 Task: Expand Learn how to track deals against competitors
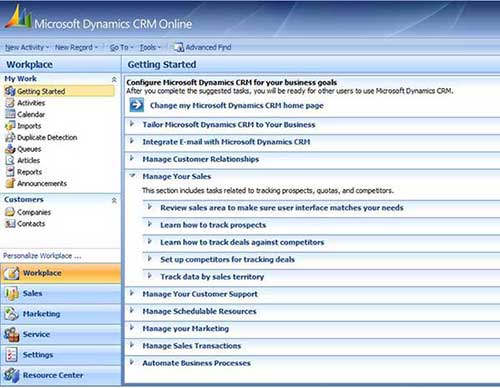coord(150,241)
